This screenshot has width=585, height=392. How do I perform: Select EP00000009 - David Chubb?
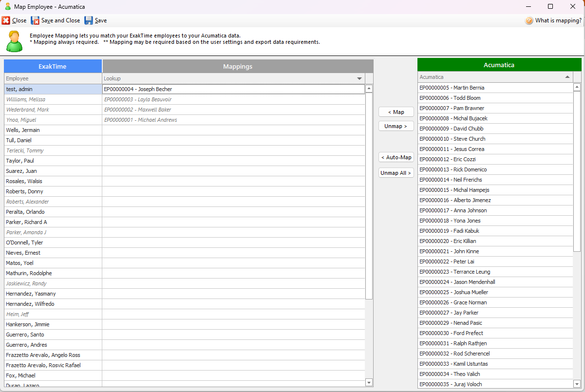pos(495,129)
